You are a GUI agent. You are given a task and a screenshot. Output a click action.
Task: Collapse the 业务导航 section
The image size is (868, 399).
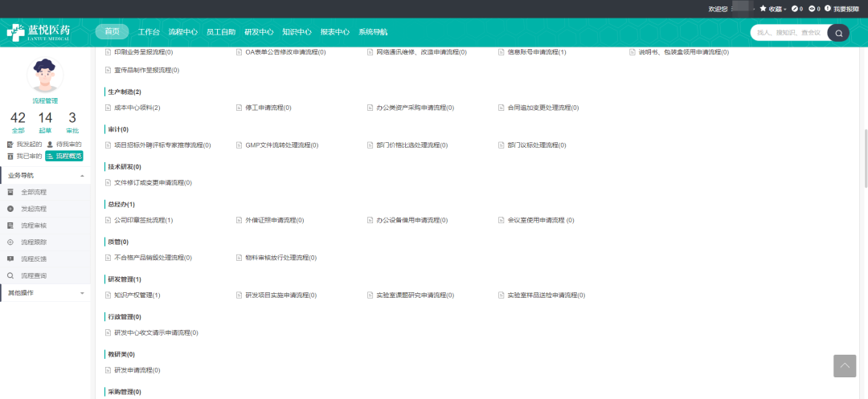(x=82, y=176)
